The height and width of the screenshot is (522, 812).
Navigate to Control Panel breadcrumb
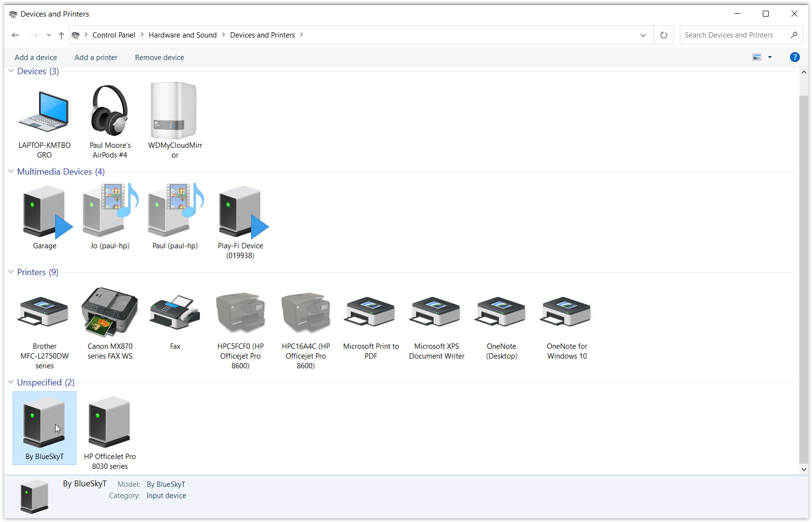[114, 35]
